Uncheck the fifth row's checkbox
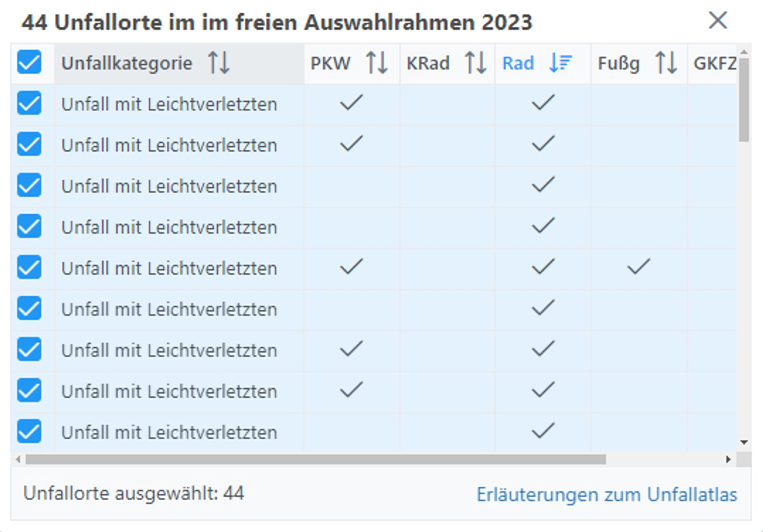 (29, 267)
